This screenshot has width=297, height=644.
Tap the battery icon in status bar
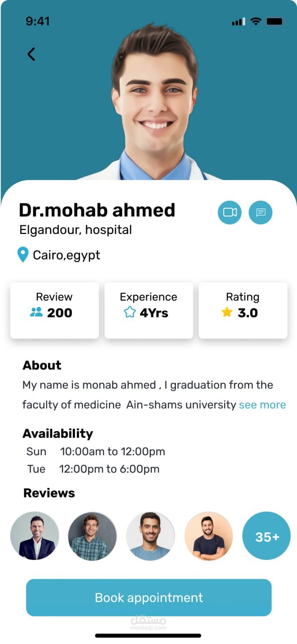coord(274,21)
